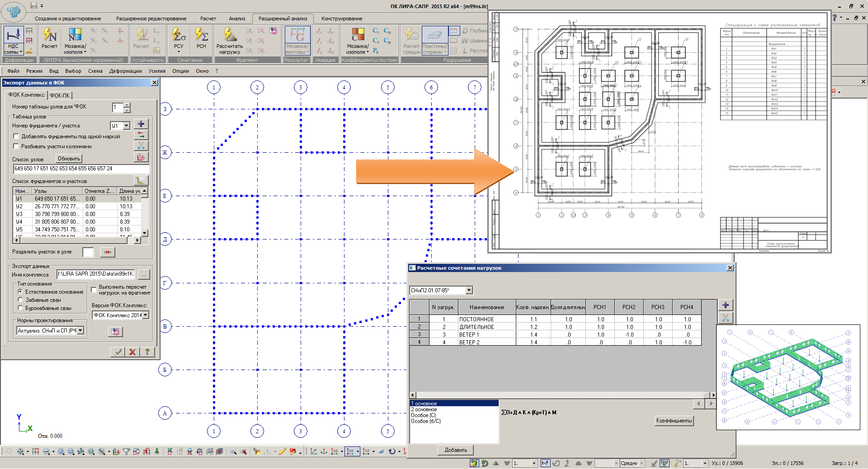Expand the Версия ФОК Комплекс dropdown
Viewport: 868px width, 469px height.
click(x=145, y=315)
